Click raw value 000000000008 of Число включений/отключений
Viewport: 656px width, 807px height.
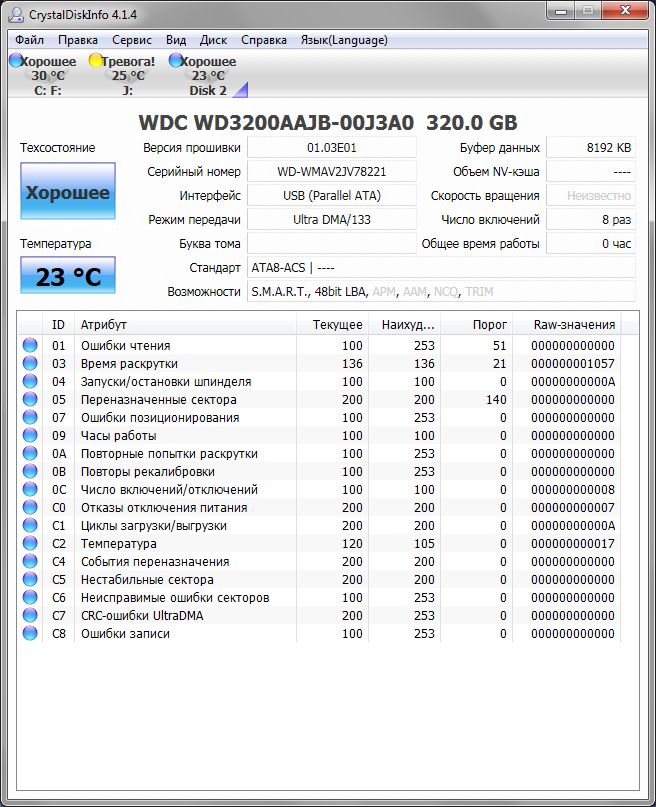pos(573,490)
